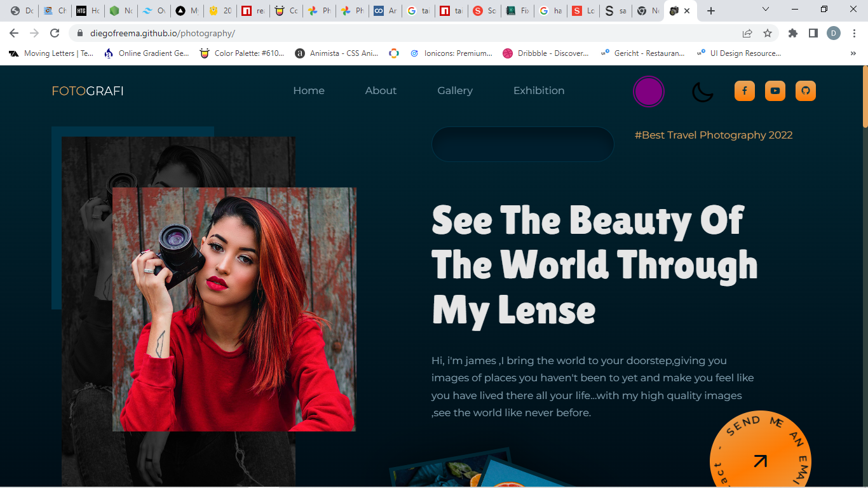Viewport: 868px width, 488px height.
Task: Switch to the blue infinity 'Ar' tab
Action: coord(385,11)
